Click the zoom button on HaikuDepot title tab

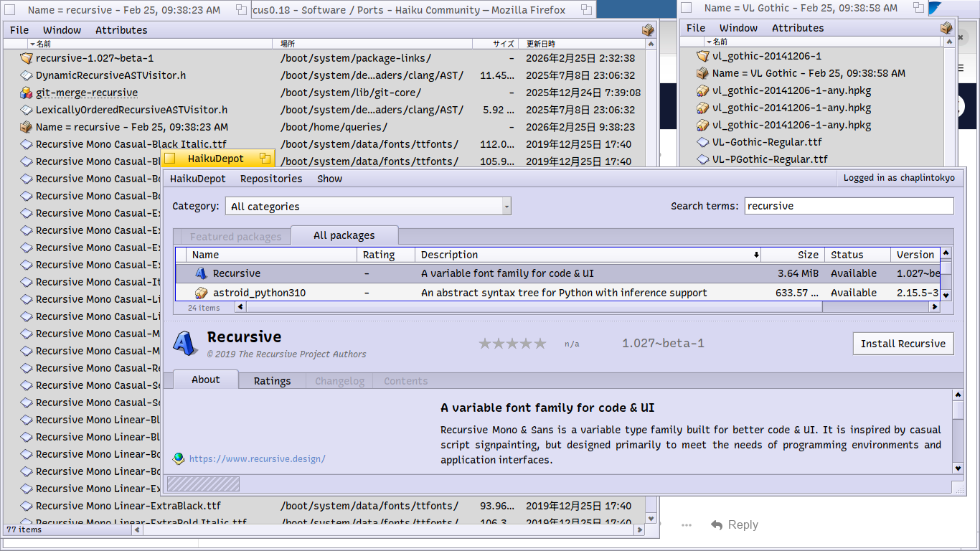click(265, 159)
